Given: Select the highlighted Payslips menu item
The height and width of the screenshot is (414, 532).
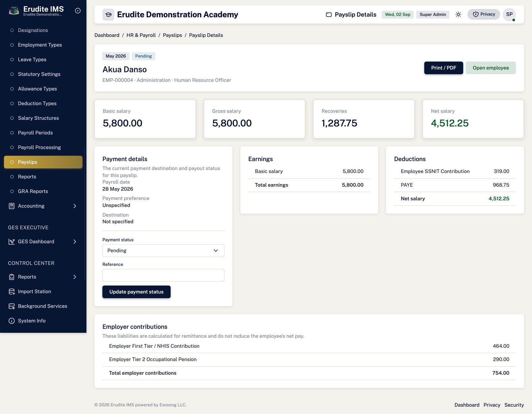Looking at the screenshot, I should pyautogui.click(x=43, y=162).
